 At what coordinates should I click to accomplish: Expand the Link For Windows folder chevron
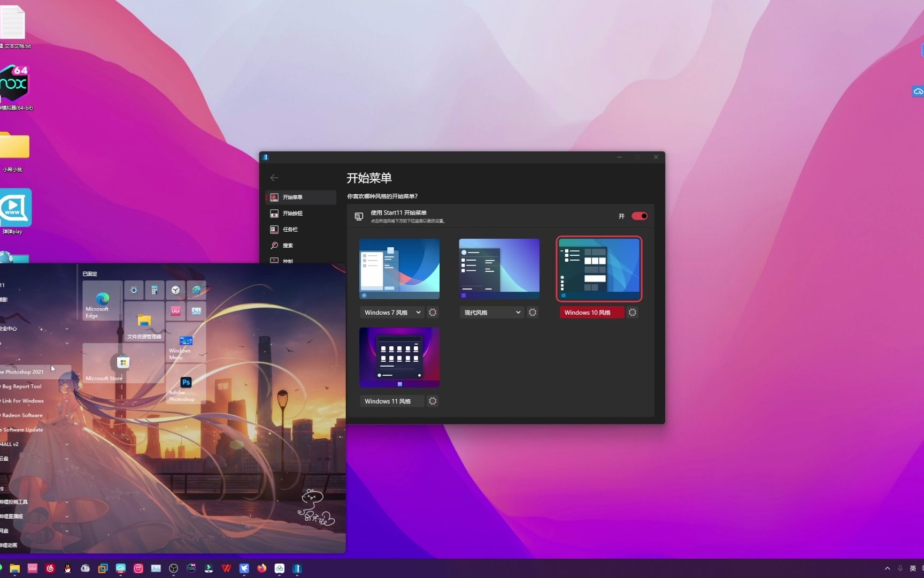pos(67,401)
